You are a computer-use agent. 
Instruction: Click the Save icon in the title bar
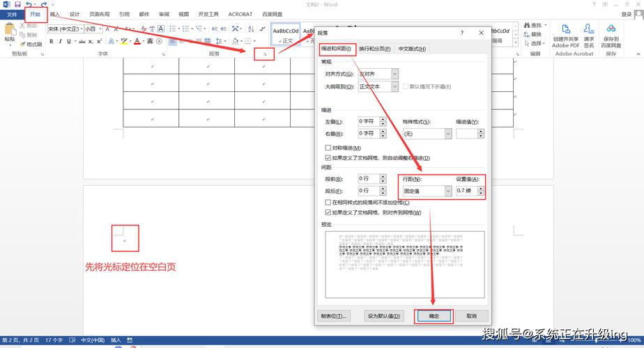(17, 4)
